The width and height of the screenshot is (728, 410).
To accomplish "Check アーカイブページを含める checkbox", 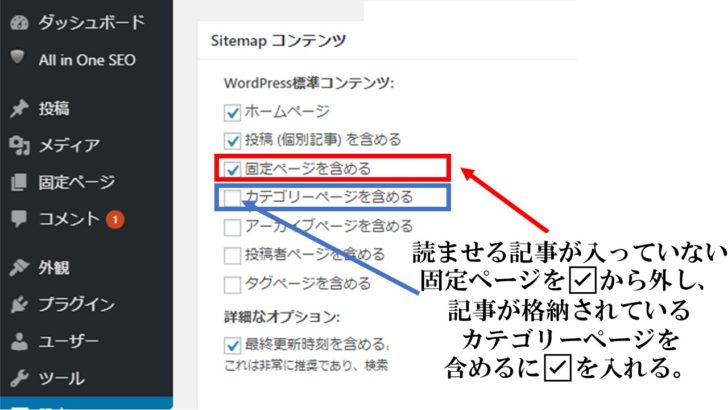I will coord(232,227).
